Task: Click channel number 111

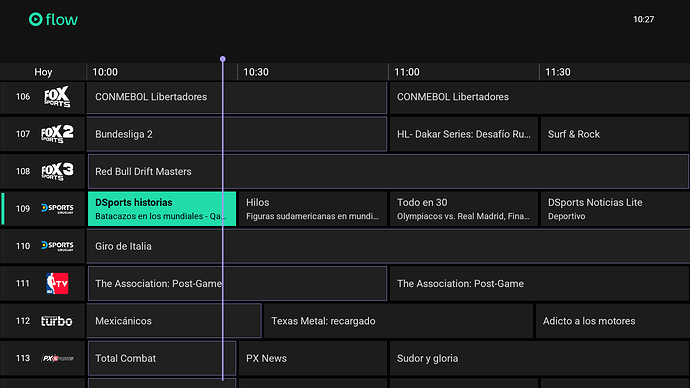Action: (x=23, y=283)
